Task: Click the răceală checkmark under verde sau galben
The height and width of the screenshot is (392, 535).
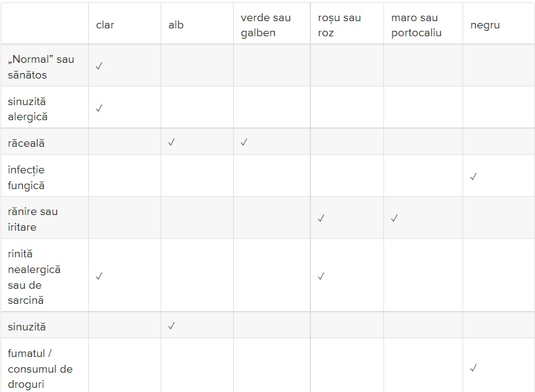Action: pos(243,142)
